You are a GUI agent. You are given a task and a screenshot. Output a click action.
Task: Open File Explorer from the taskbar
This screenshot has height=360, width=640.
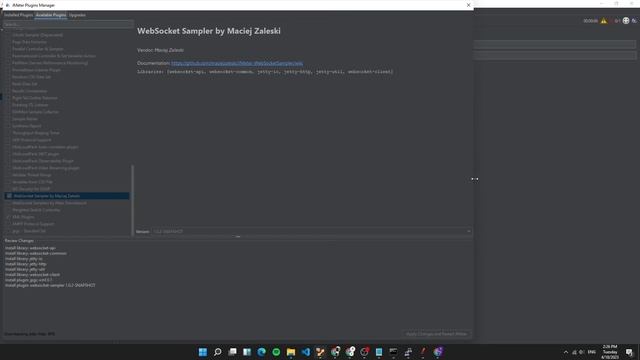pos(291,352)
